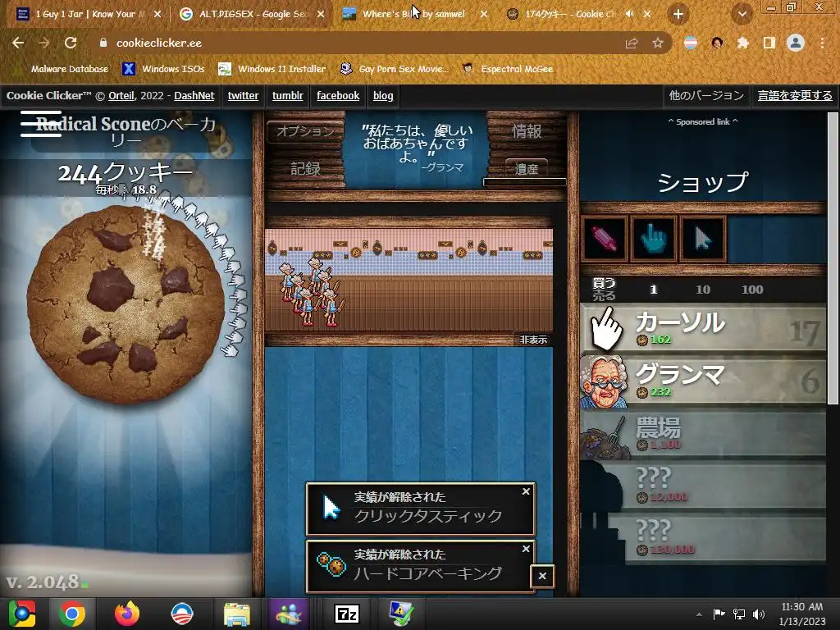Open a new browser tab
Image resolution: width=840 pixels, height=630 pixels.
point(678,15)
